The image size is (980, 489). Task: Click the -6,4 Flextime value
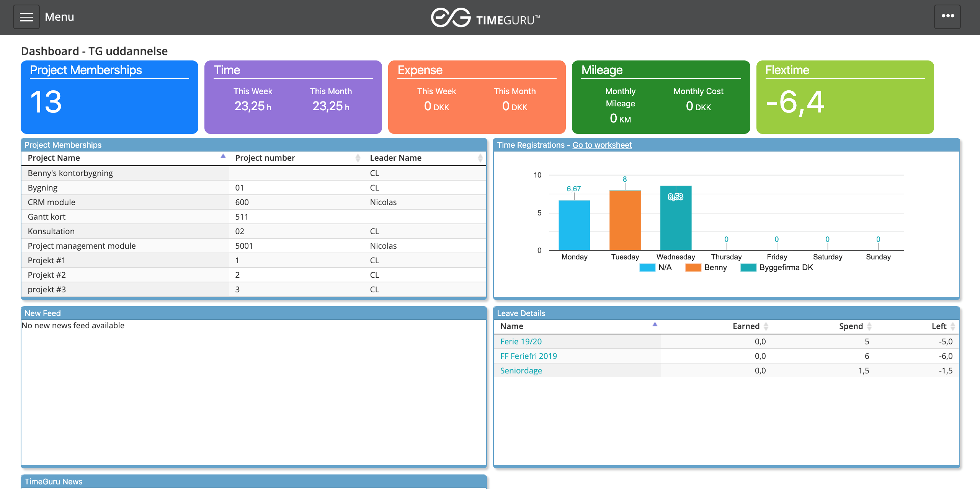795,102
